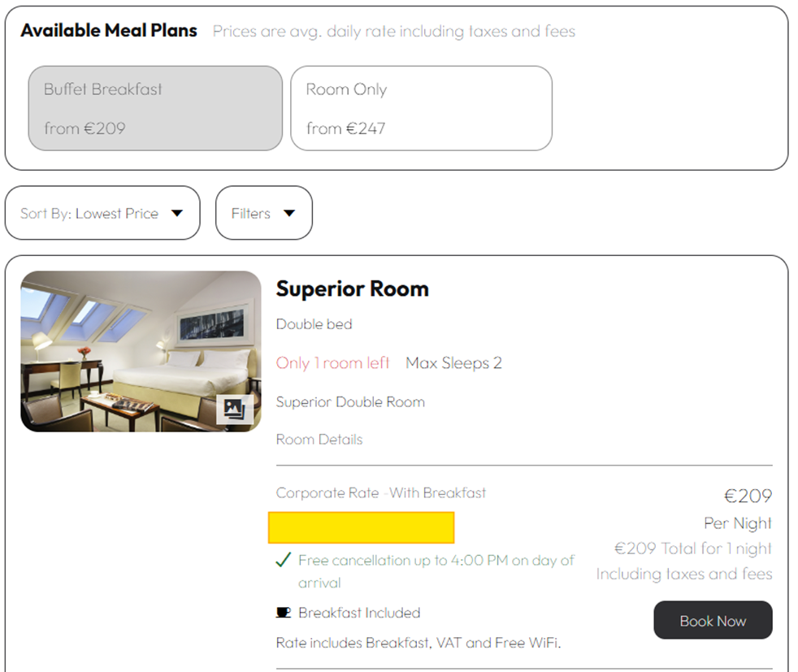Screen dimensions: 798x672
Task: Click the "Only 1 room left" notice
Action: pos(333,363)
